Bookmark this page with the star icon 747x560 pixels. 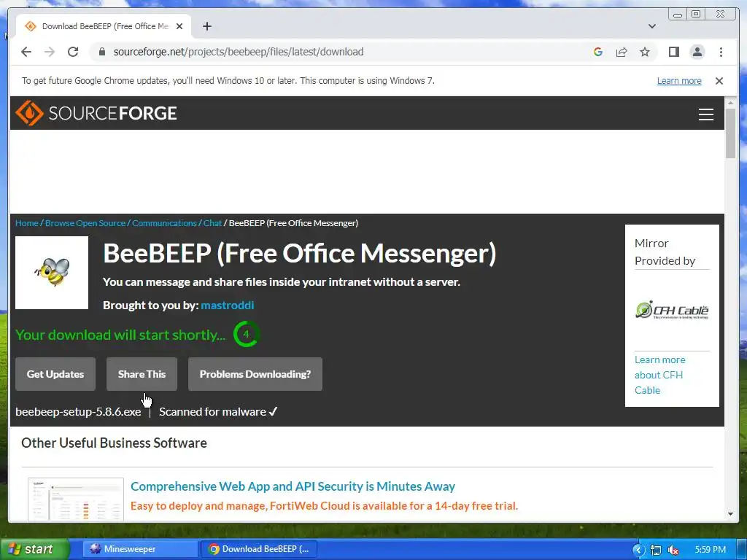pos(645,52)
